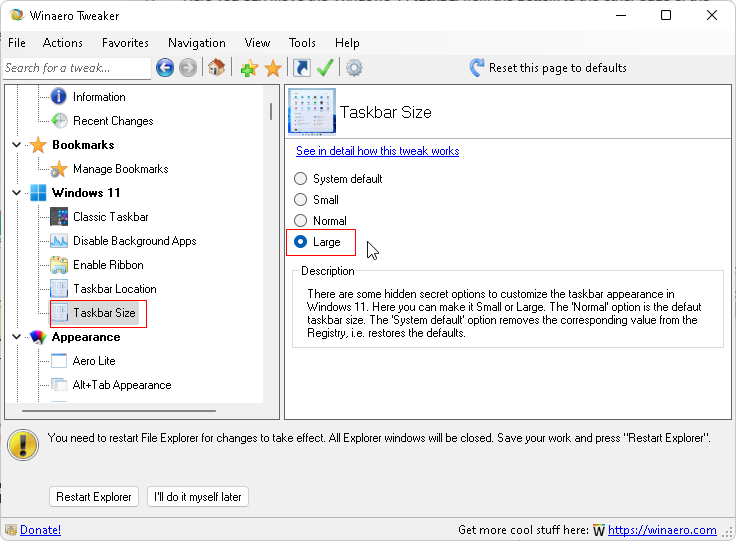This screenshot has width=736, height=541.
Task: Click the Taskbar Size tree icon
Action: 59,313
